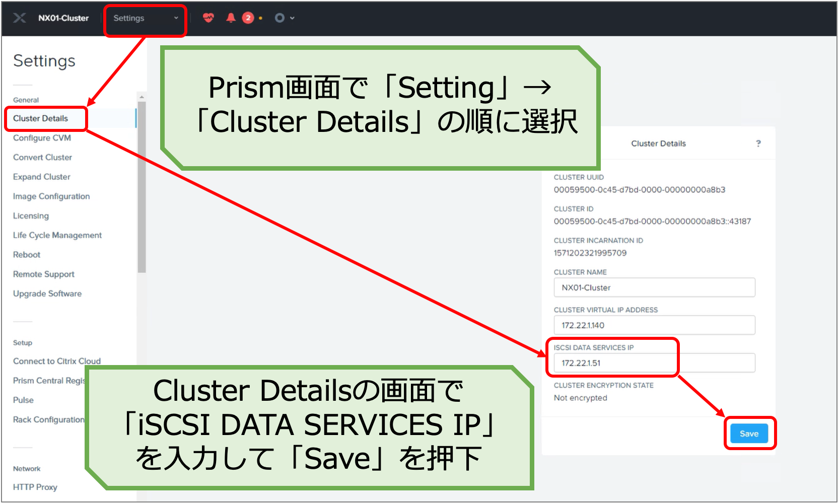The width and height of the screenshot is (839, 504).
Task: Open the tasks circle icon menu
Action: 279,18
